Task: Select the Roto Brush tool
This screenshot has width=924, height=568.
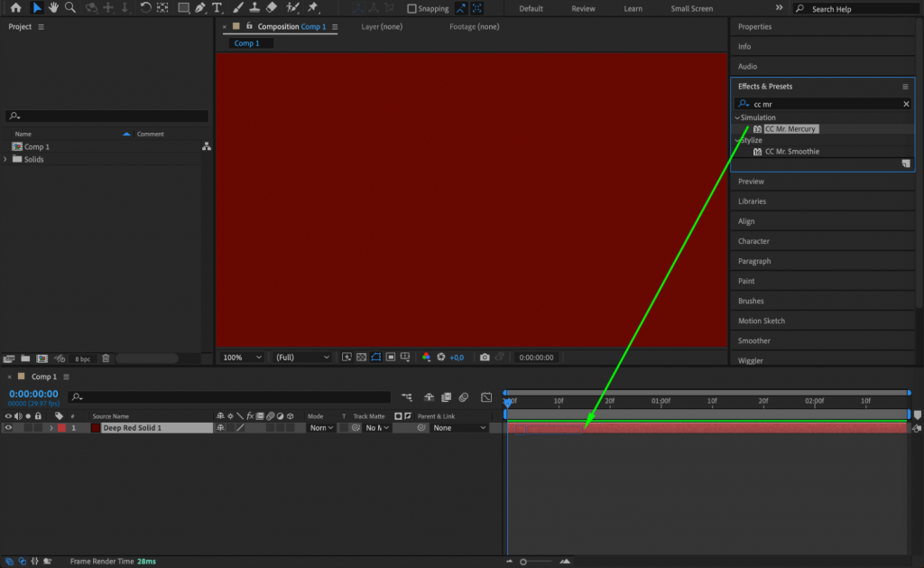Action: [292, 8]
